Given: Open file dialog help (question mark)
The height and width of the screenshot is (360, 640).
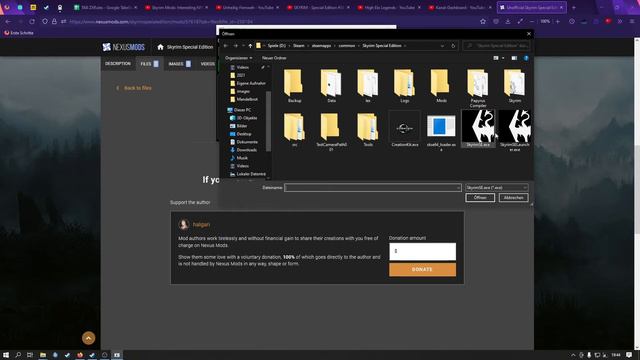Looking at the screenshot, I should [x=526, y=58].
